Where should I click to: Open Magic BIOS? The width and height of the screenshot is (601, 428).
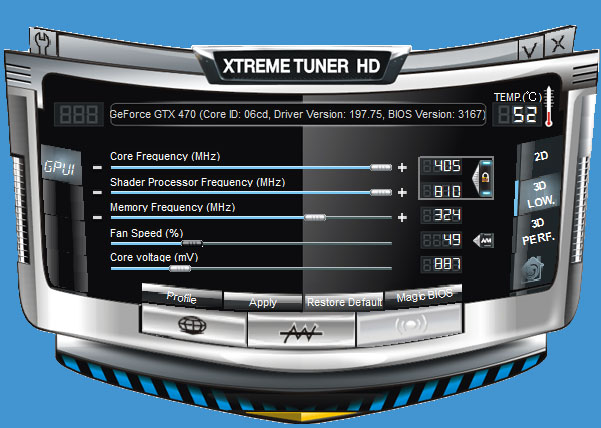pyautogui.click(x=424, y=296)
